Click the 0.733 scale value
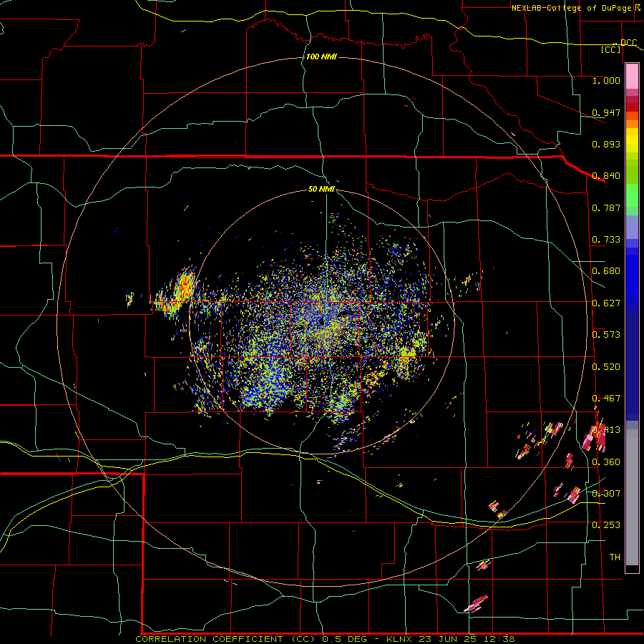 point(606,240)
